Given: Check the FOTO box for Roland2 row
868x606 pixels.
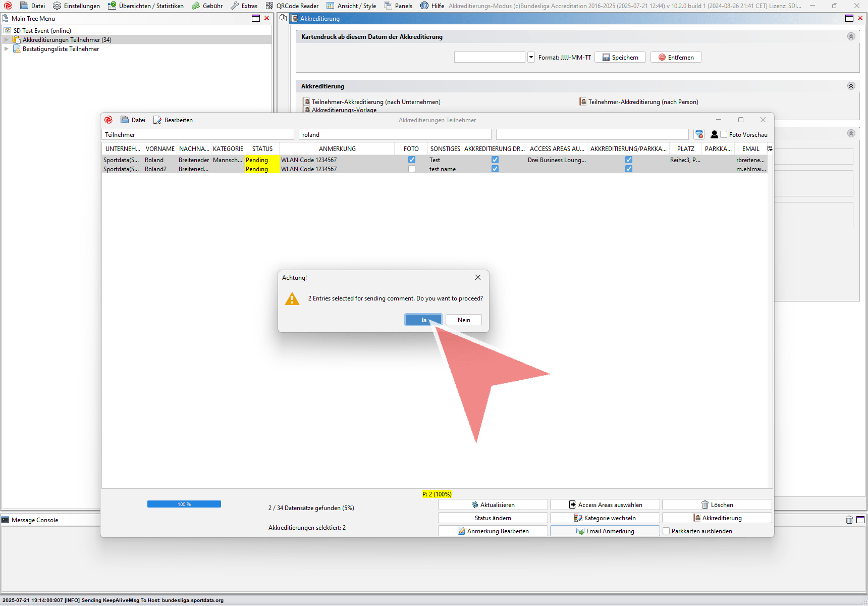Looking at the screenshot, I should [x=412, y=169].
